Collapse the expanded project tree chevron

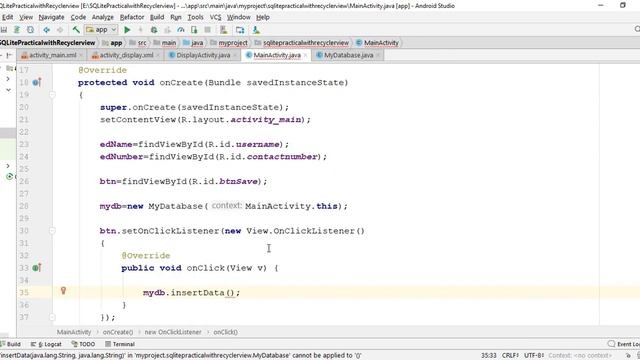pos(8,90)
